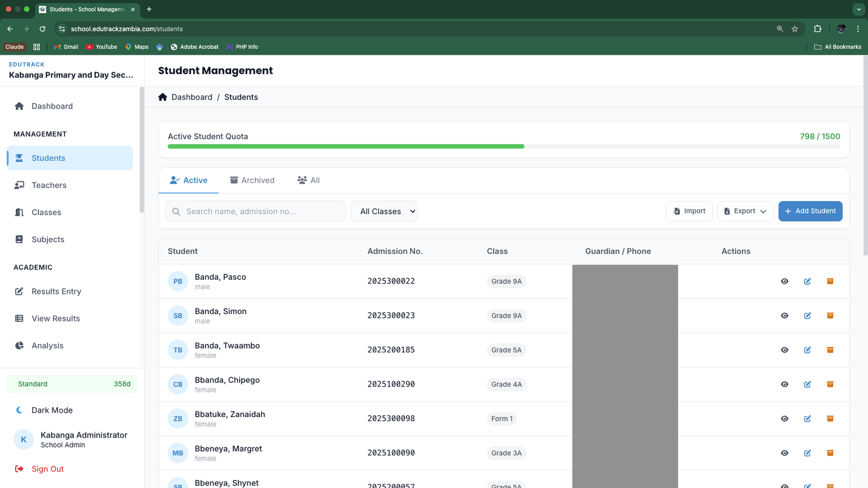Click the Sign Out link
The height and width of the screenshot is (488, 868).
pyautogui.click(x=48, y=469)
